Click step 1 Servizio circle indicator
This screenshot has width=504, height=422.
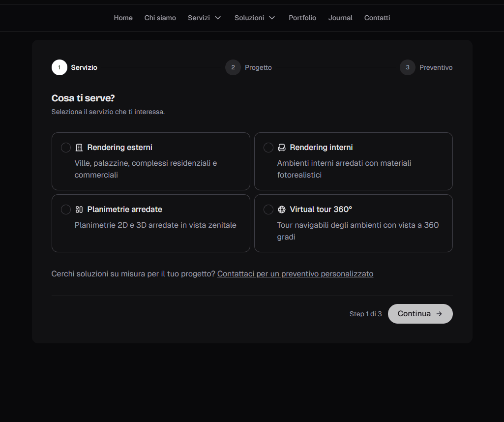pos(59,67)
